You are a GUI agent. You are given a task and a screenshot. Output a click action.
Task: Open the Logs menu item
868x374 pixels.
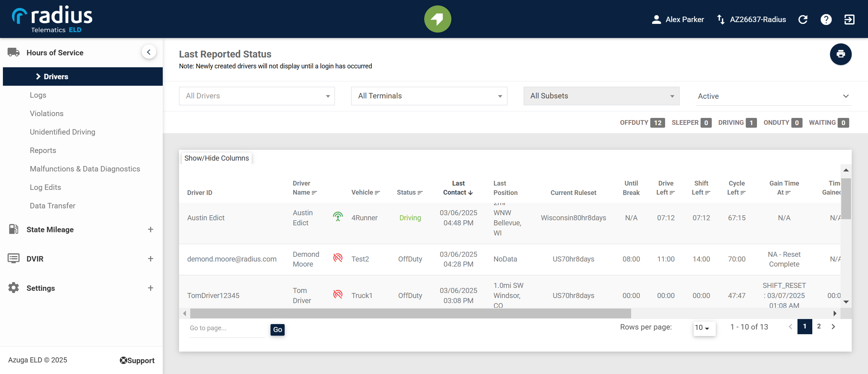[x=38, y=95]
